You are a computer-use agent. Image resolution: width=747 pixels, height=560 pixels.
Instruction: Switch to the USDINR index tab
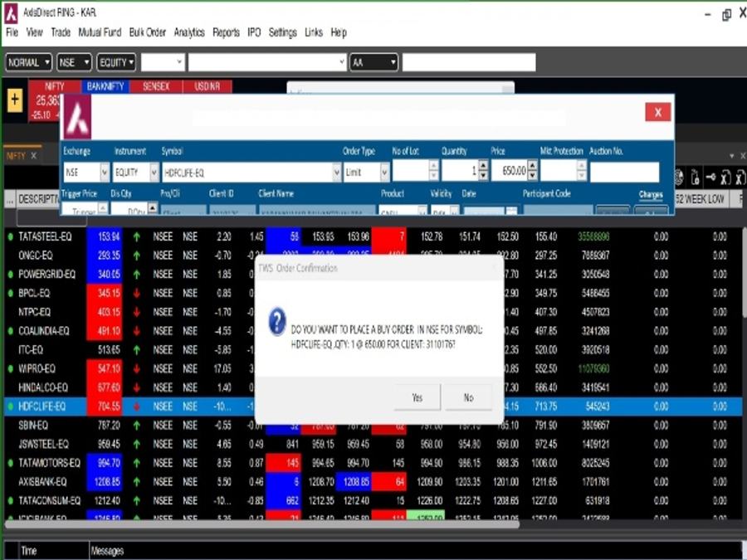[207, 86]
